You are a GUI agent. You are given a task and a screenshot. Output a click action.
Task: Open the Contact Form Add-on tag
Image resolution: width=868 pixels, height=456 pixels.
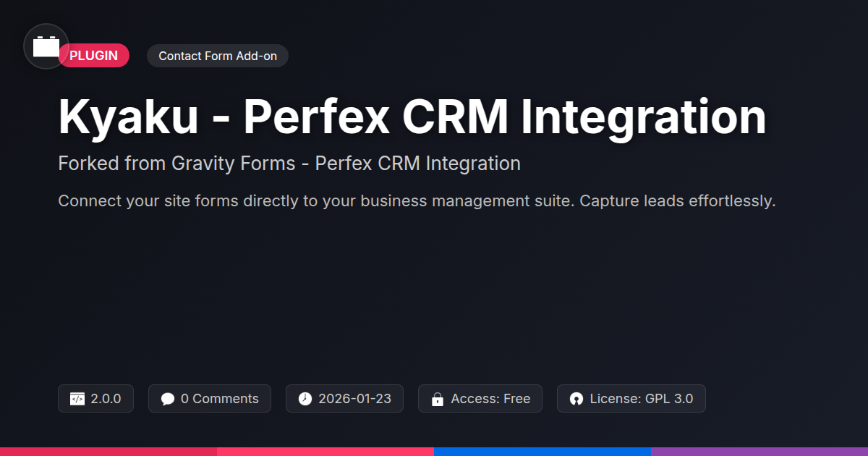pos(218,56)
